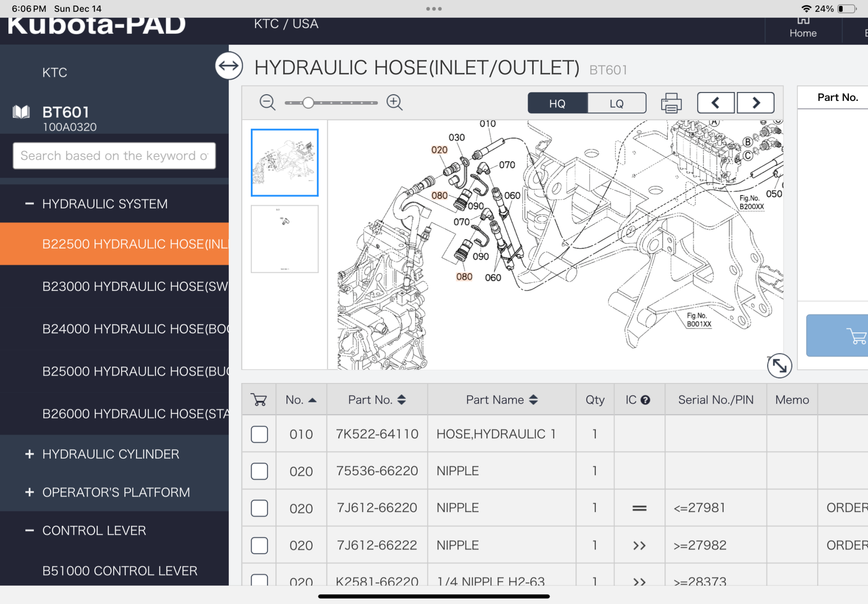The image size is (868, 604).
Task: Click the zoom in magnifier icon
Action: coord(394,102)
